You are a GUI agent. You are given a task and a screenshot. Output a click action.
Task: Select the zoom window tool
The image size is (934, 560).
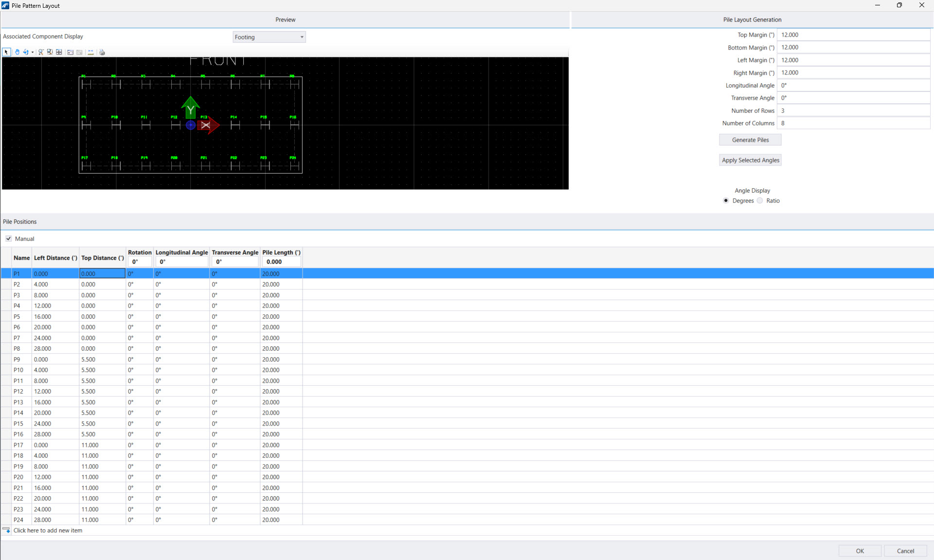tap(50, 52)
